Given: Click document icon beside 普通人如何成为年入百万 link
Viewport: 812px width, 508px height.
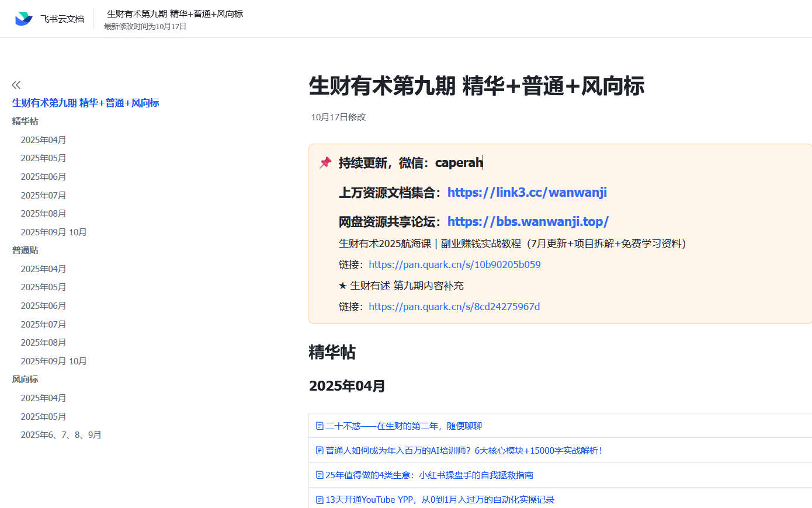Looking at the screenshot, I should (x=320, y=450).
